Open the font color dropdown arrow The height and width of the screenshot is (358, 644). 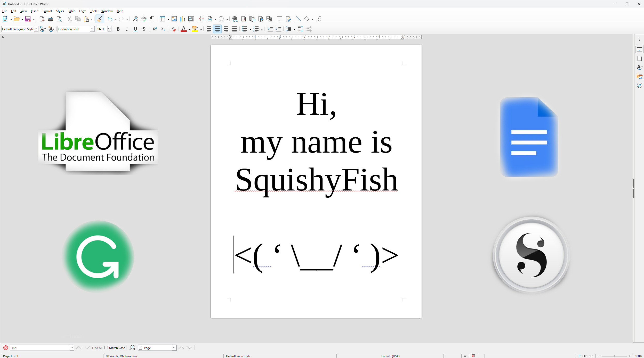coord(190,29)
